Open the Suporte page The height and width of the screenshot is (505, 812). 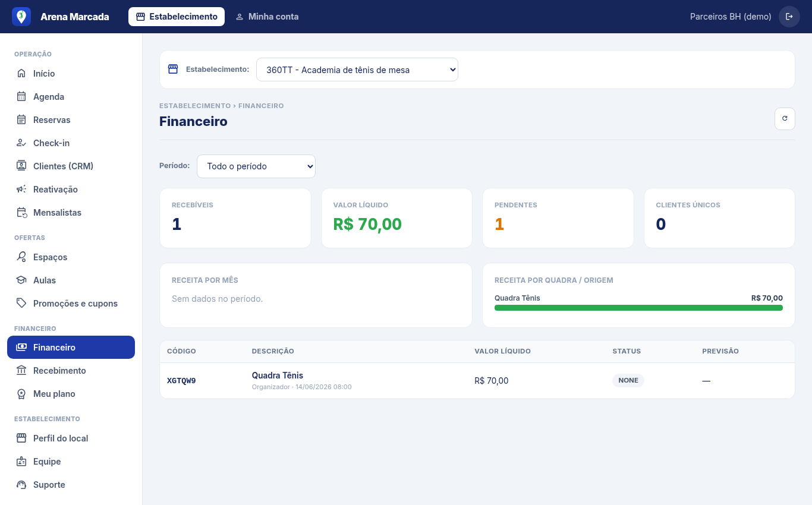[71, 485]
